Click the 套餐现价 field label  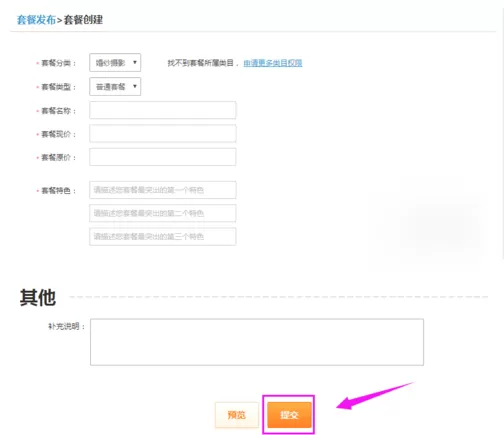(x=58, y=134)
